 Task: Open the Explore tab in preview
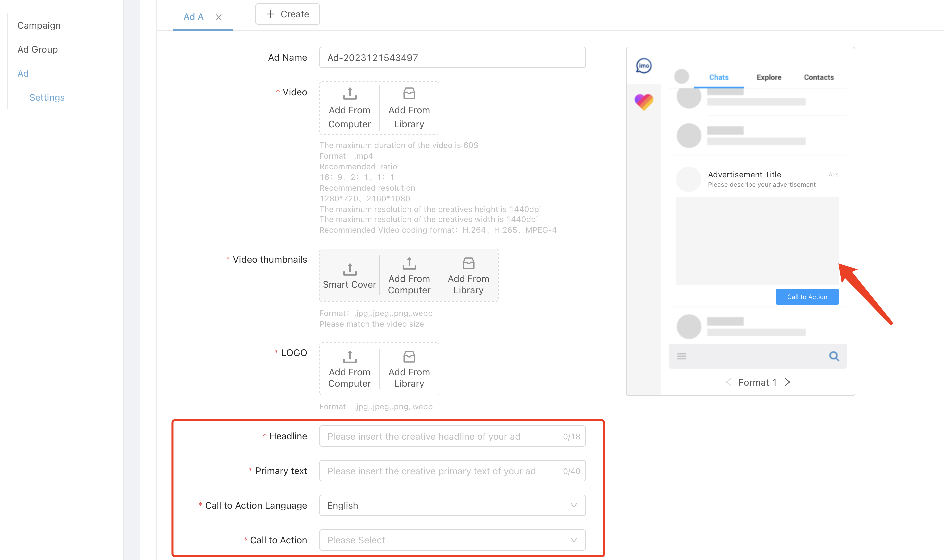click(769, 77)
